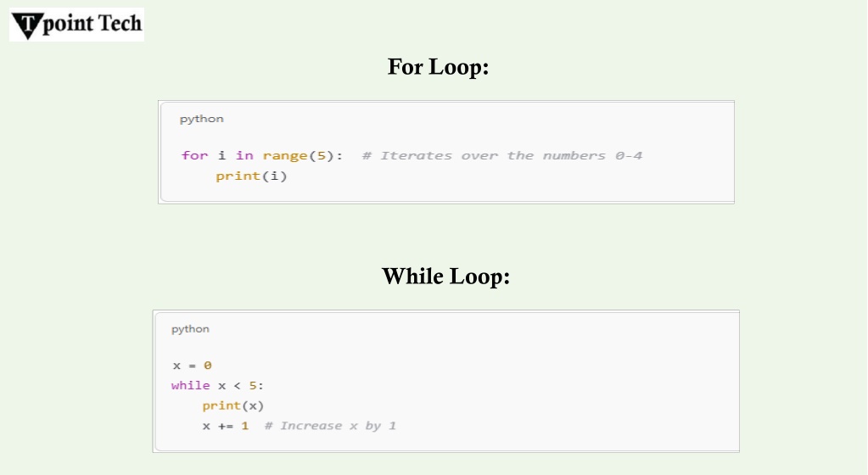Click the "For Loop:" heading
This screenshot has height=475, width=868.
tap(438, 67)
